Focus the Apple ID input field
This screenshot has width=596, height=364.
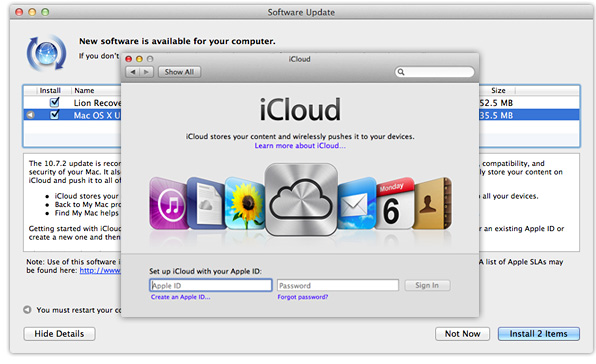pos(211,285)
